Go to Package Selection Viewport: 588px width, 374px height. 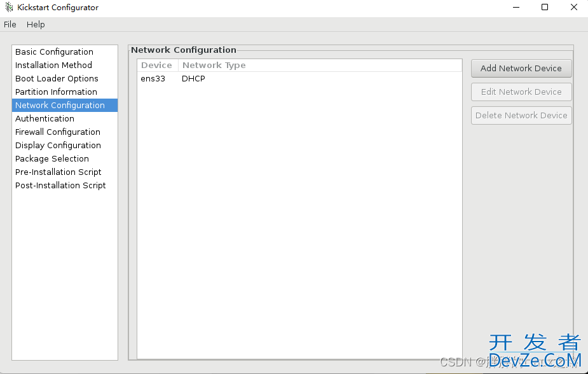(x=65, y=158)
